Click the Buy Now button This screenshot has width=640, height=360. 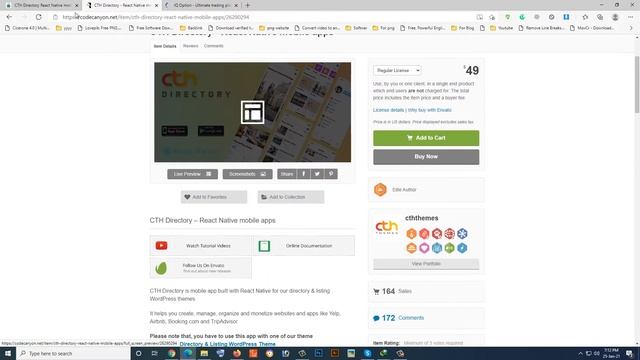click(x=426, y=157)
